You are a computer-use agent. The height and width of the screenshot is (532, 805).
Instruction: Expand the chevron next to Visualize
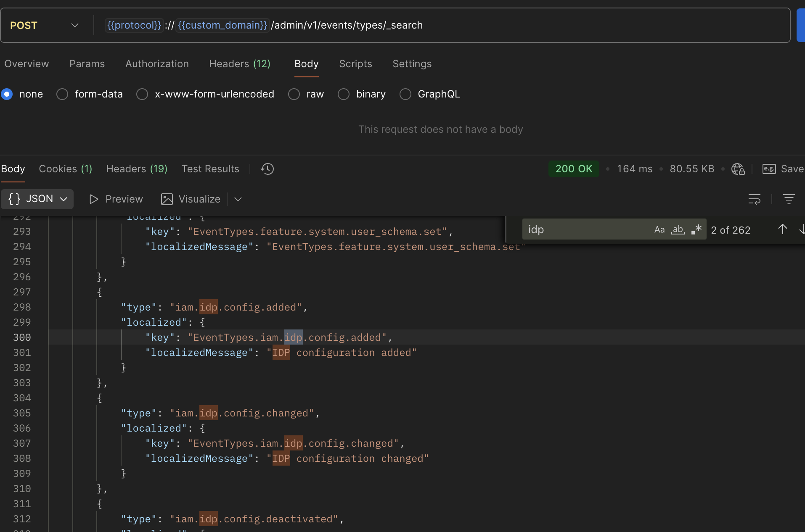(x=238, y=199)
